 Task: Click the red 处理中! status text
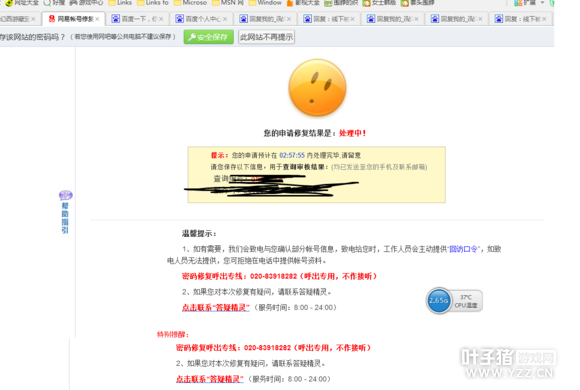click(353, 133)
